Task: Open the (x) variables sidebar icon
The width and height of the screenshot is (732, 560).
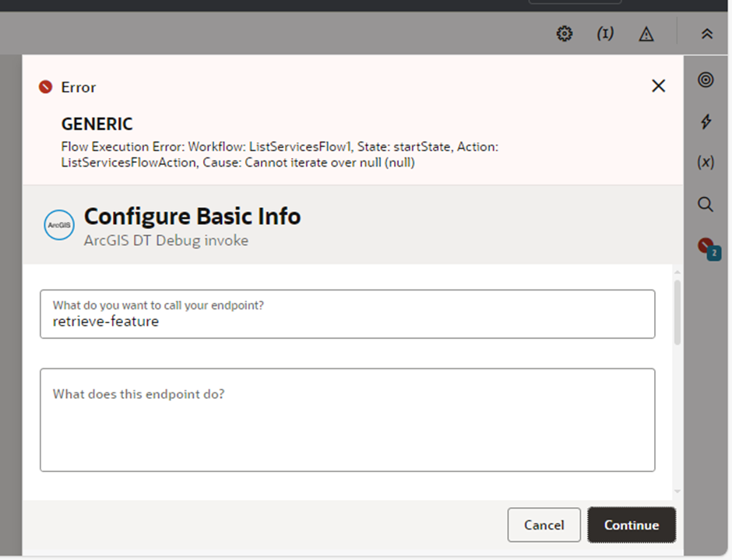Action: pos(706,162)
